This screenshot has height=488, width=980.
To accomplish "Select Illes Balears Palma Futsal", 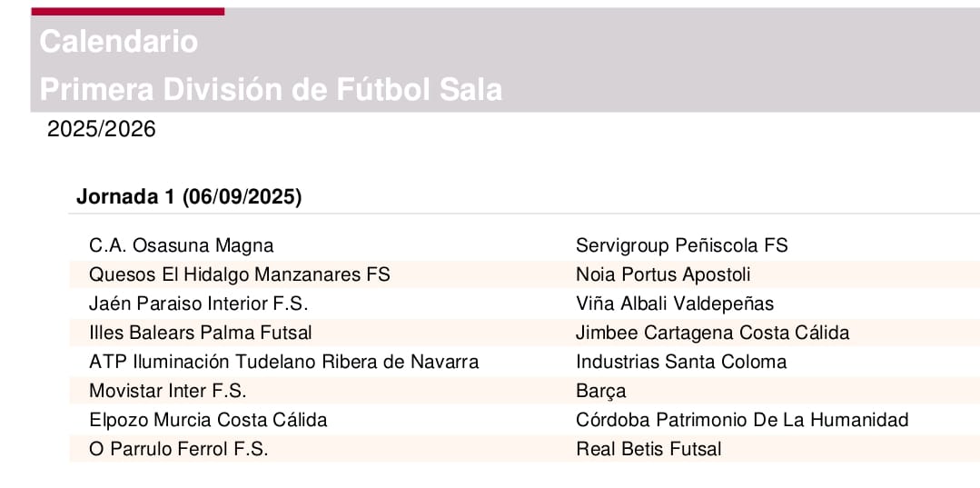I will (201, 333).
